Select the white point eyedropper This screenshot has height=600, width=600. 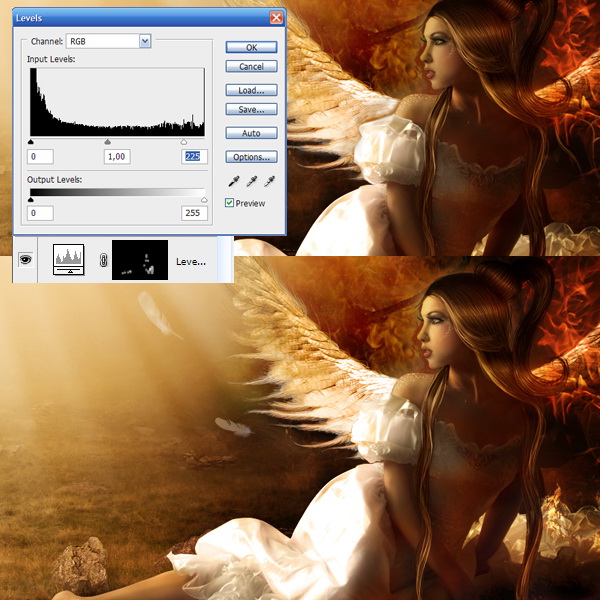[x=269, y=181]
